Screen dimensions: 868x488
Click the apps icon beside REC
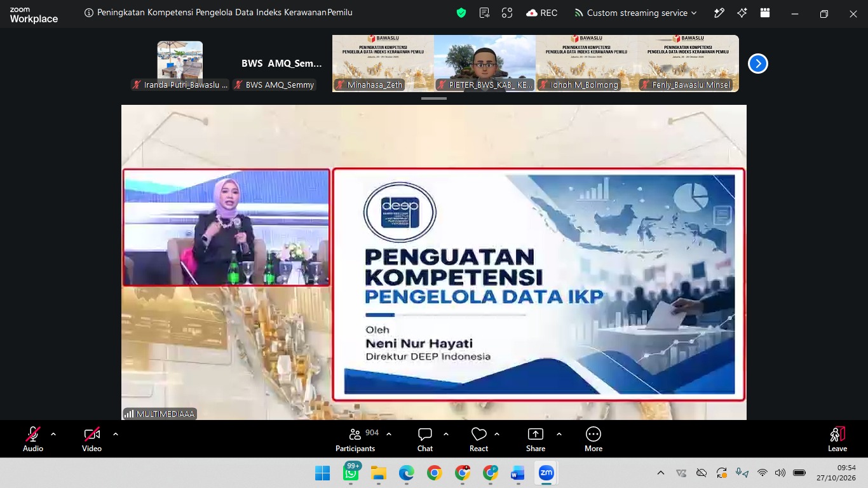pos(507,13)
